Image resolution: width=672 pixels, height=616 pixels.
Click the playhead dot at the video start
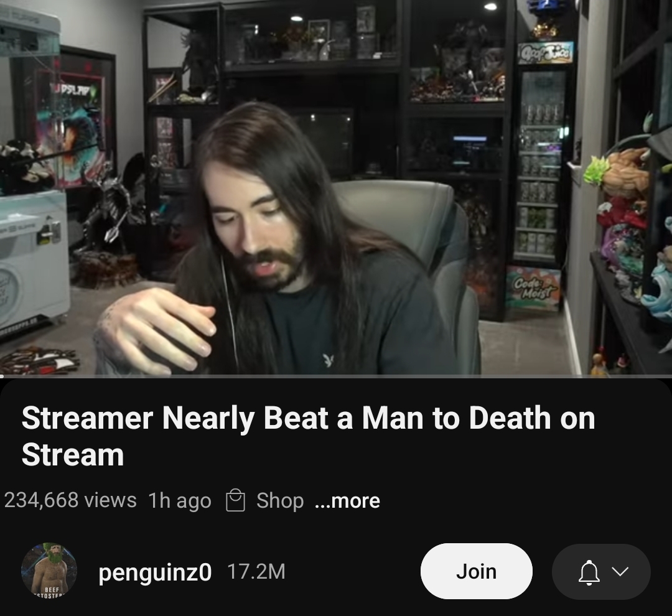tap(2, 376)
